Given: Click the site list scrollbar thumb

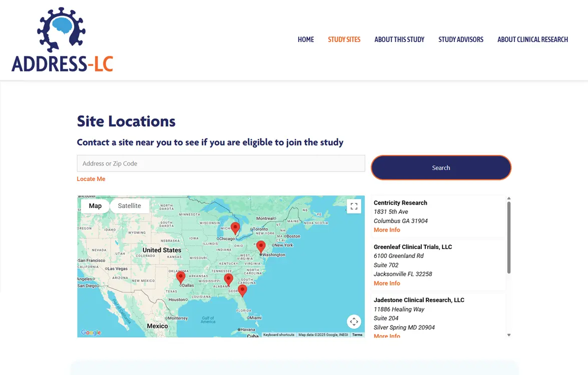Looking at the screenshot, I should pyautogui.click(x=509, y=237).
